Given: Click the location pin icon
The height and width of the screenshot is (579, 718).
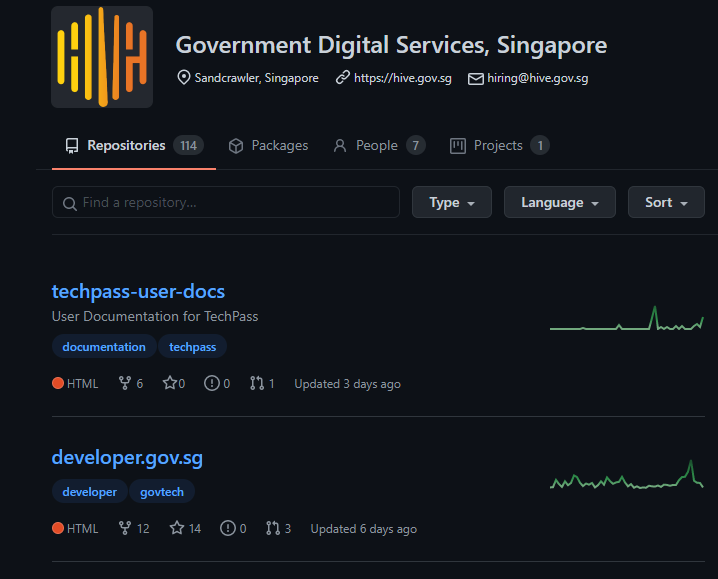Looking at the screenshot, I should point(184,77).
